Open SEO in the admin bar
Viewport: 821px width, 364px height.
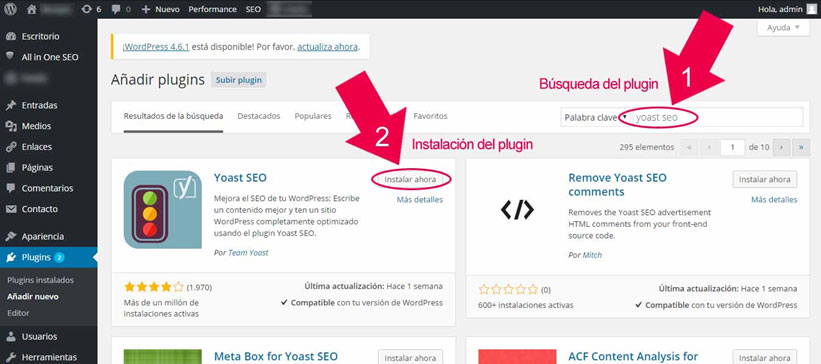[253, 9]
